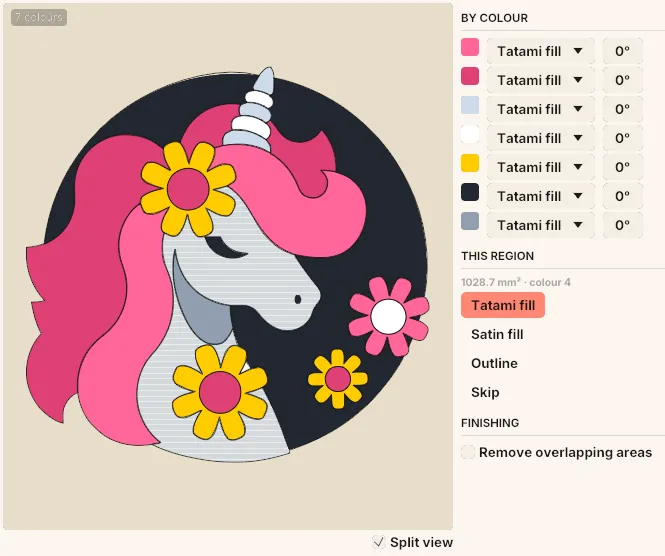Select Tatami fill for this region

click(503, 305)
